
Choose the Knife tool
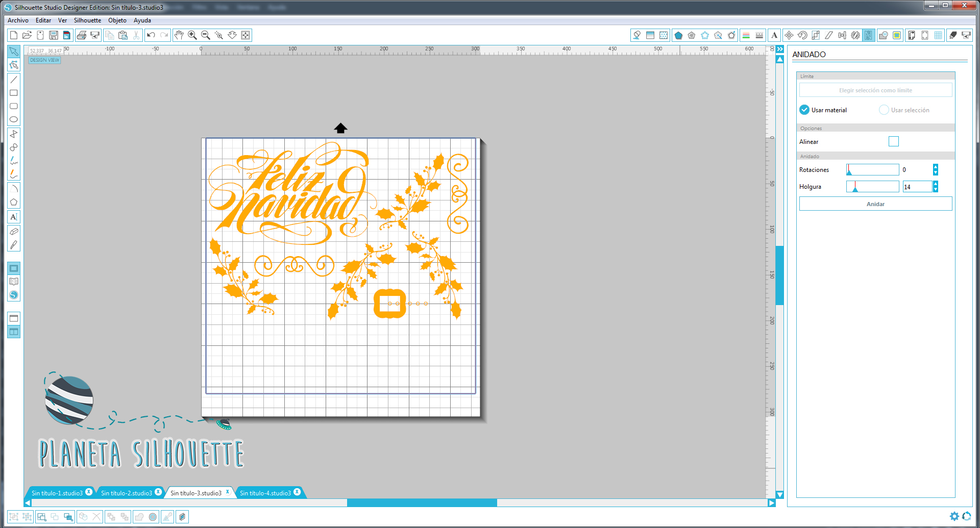tap(14, 245)
